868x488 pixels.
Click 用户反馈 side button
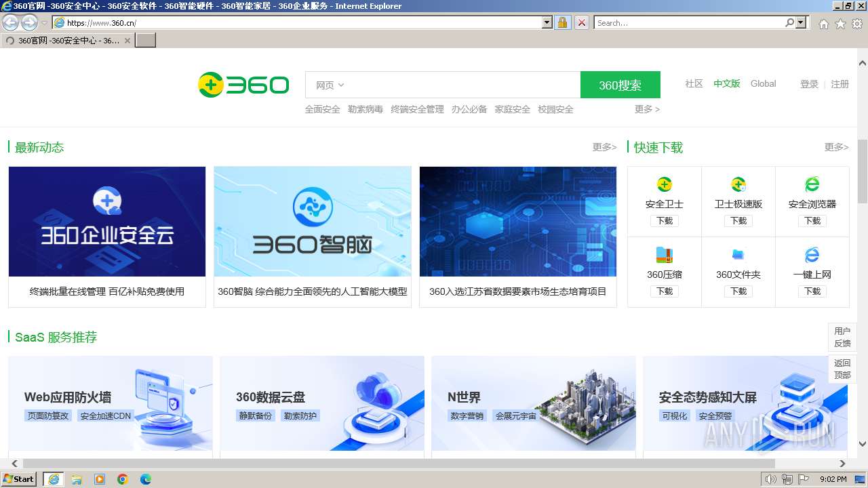coord(842,337)
